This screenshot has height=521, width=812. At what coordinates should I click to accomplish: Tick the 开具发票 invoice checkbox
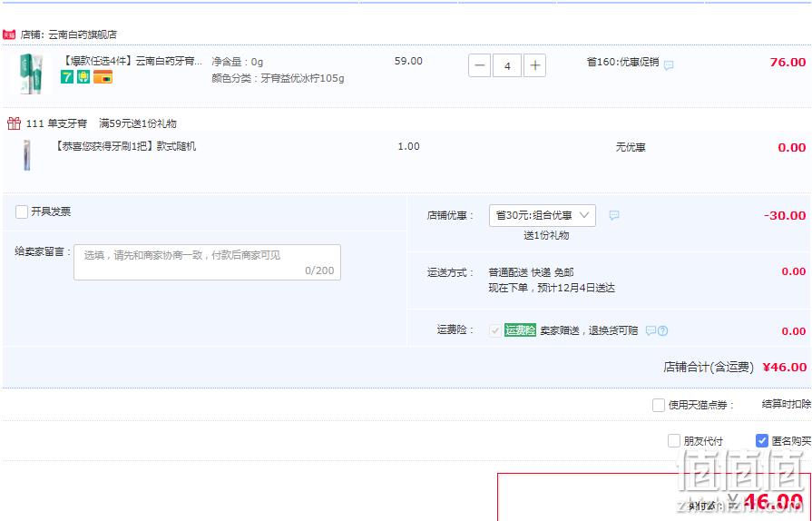coord(22,211)
